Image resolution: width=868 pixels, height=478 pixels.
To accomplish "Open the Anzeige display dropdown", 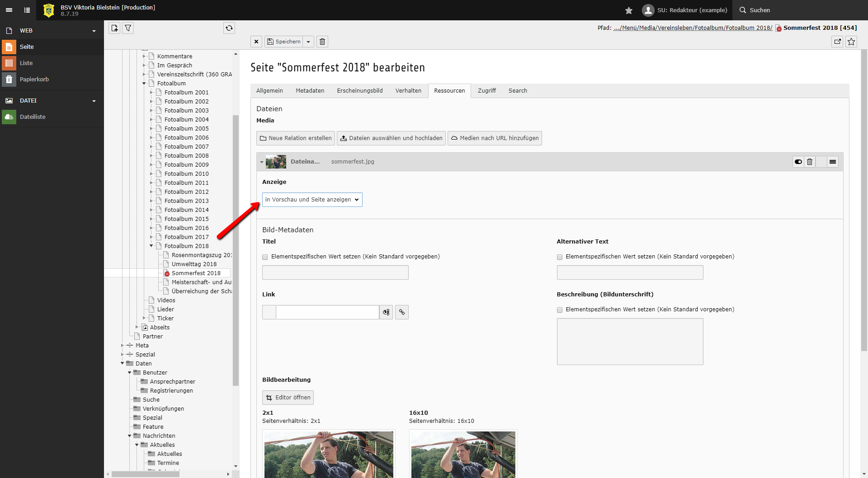I will [x=312, y=200].
